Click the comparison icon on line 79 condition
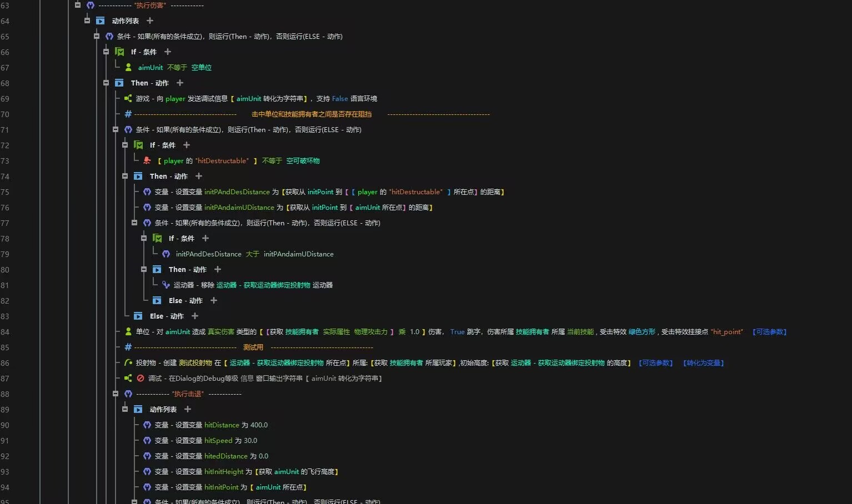 (166, 254)
